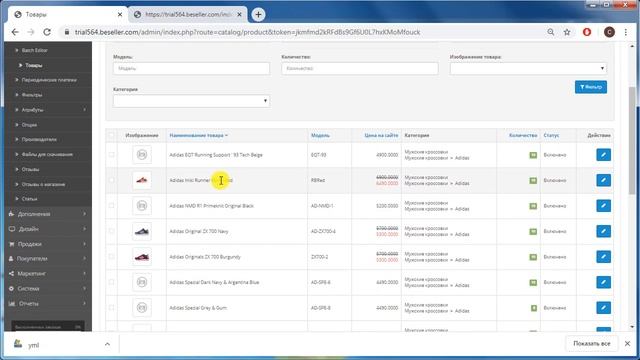Open Фильтры in the sidebar
Viewport: 640px width, 360px height.
[32, 95]
